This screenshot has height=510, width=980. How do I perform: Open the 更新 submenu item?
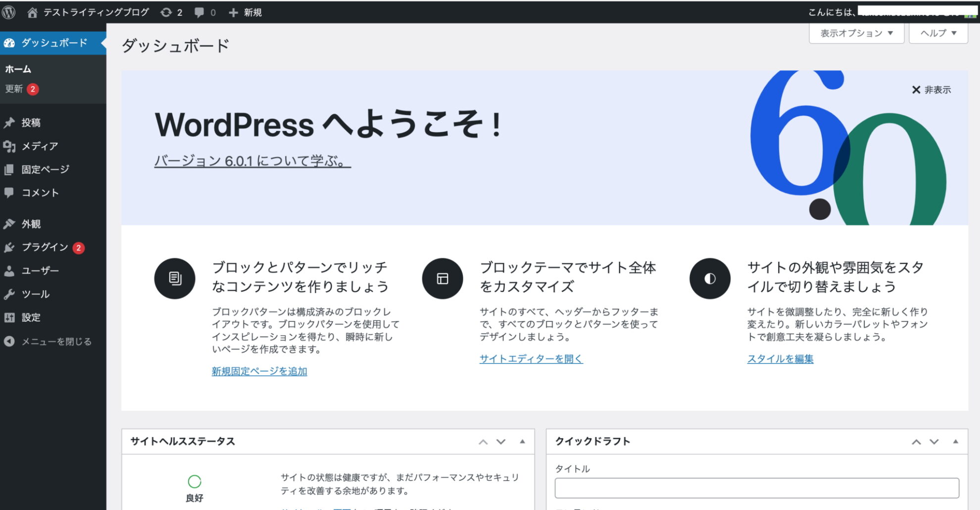14,89
